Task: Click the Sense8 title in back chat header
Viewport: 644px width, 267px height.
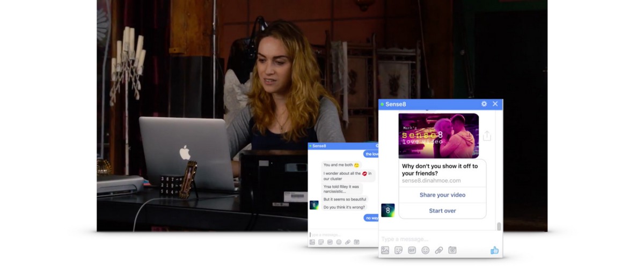Action: [x=319, y=146]
